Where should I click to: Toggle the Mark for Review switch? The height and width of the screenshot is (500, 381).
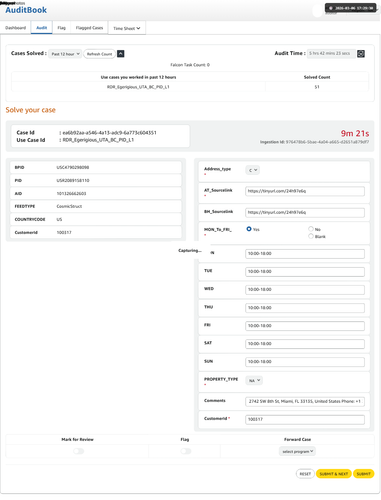78,451
